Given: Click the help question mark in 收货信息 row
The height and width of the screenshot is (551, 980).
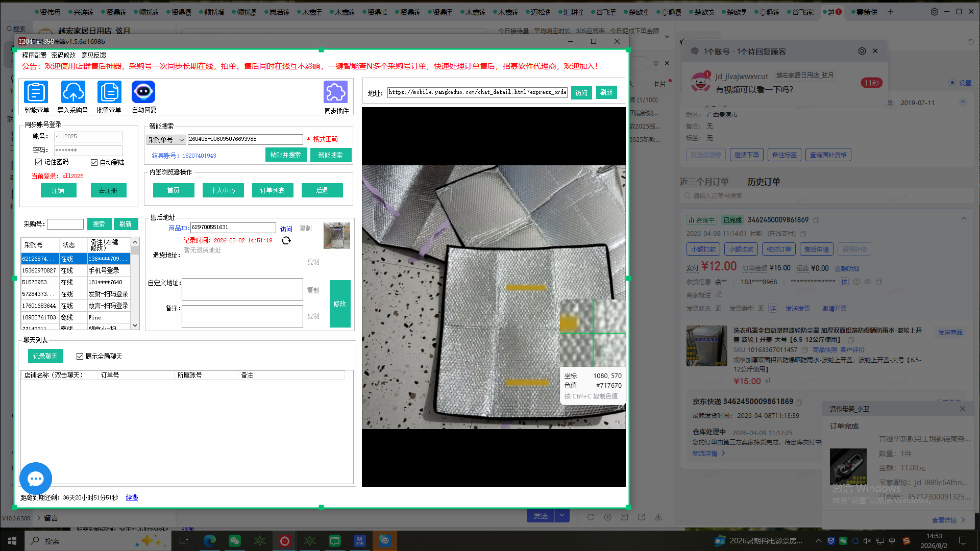Looking at the screenshot, I should (x=856, y=282).
